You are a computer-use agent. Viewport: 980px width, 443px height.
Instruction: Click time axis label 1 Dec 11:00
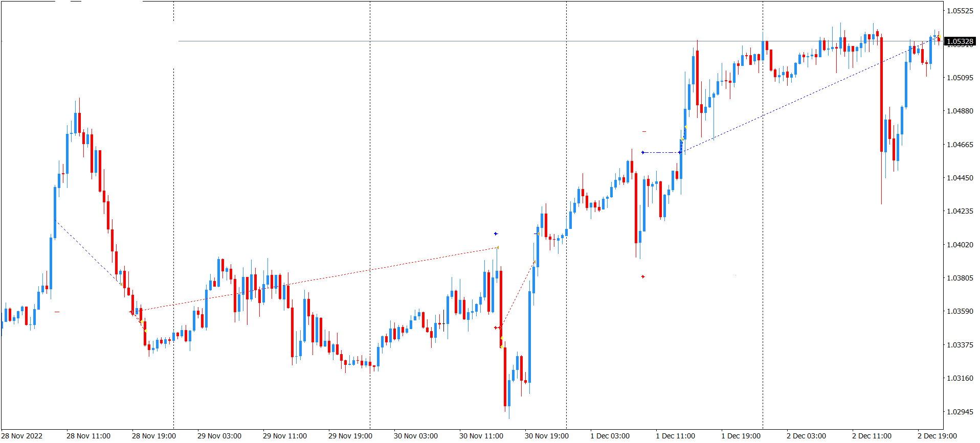coord(676,436)
